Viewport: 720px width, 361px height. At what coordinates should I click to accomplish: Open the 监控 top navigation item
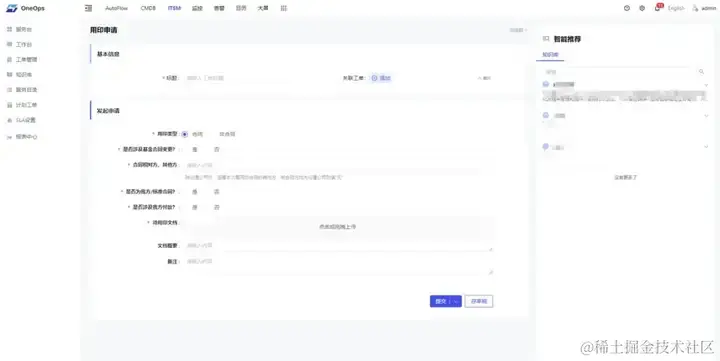(197, 8)
